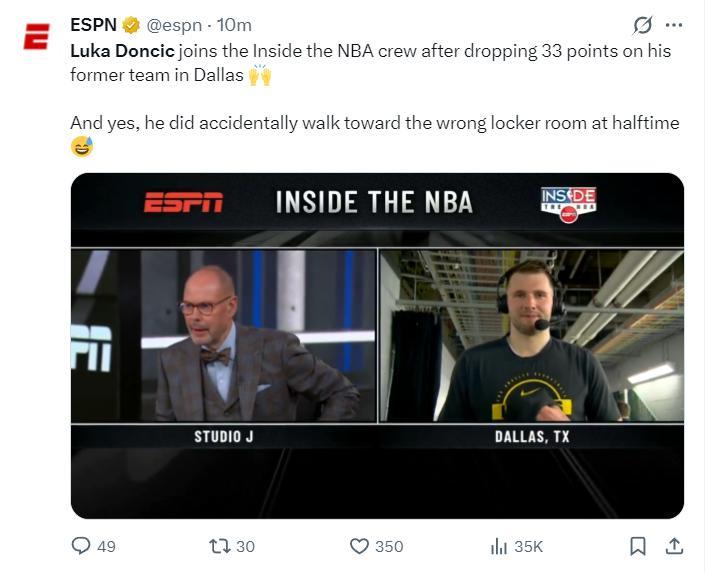705x572 pixels.
Task: Open ESPN's profile avatar
Action: coord(37,38)
